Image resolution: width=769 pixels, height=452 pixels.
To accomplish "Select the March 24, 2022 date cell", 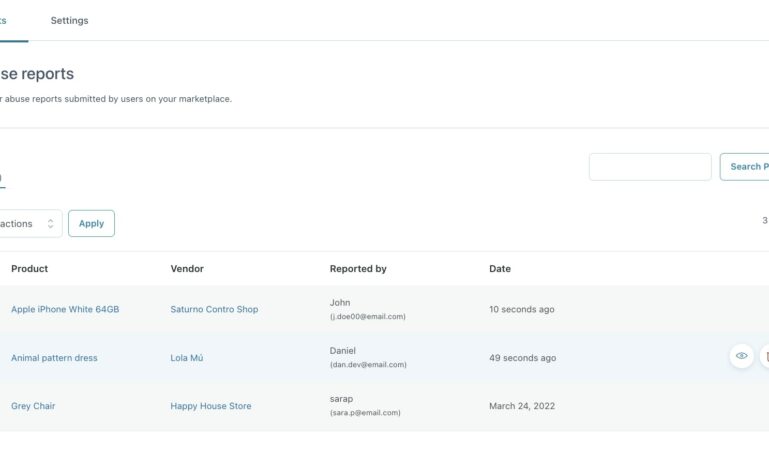I will [522, 406].
